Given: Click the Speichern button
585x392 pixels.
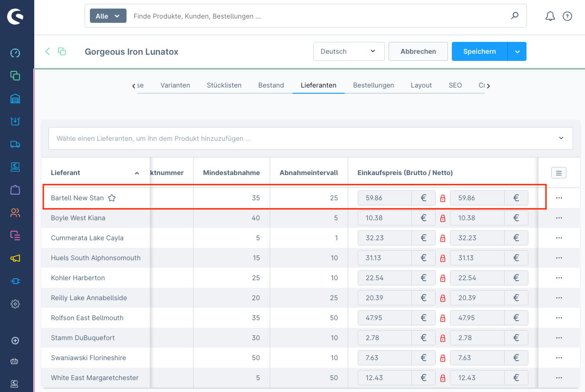Looking at the screenshot, I should click(x=479, y=51).
